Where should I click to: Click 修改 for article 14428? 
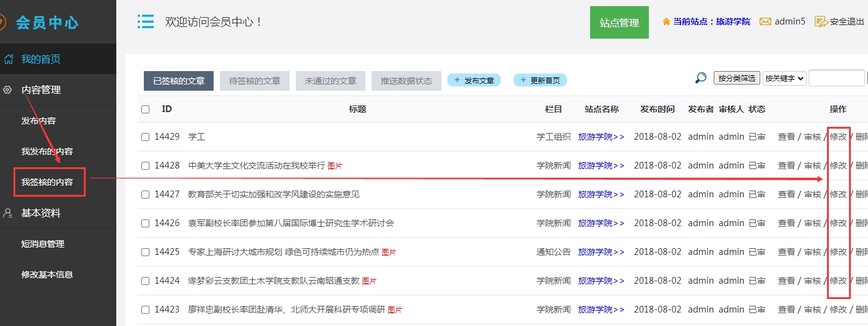(838, 165)
